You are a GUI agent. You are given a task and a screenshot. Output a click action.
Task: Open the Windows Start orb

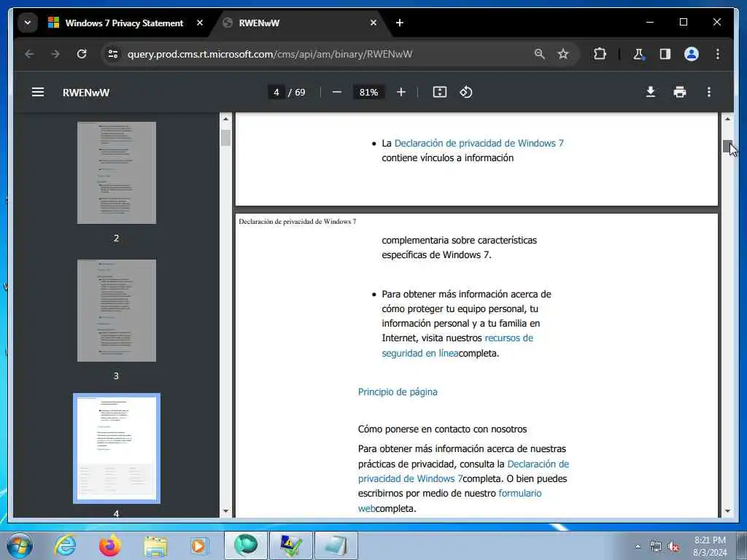point(20,545)
